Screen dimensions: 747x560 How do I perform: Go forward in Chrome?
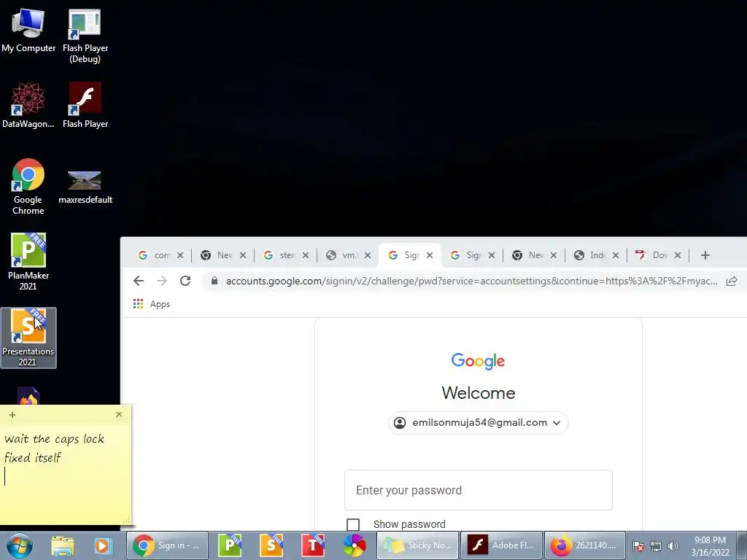point(162,281)
